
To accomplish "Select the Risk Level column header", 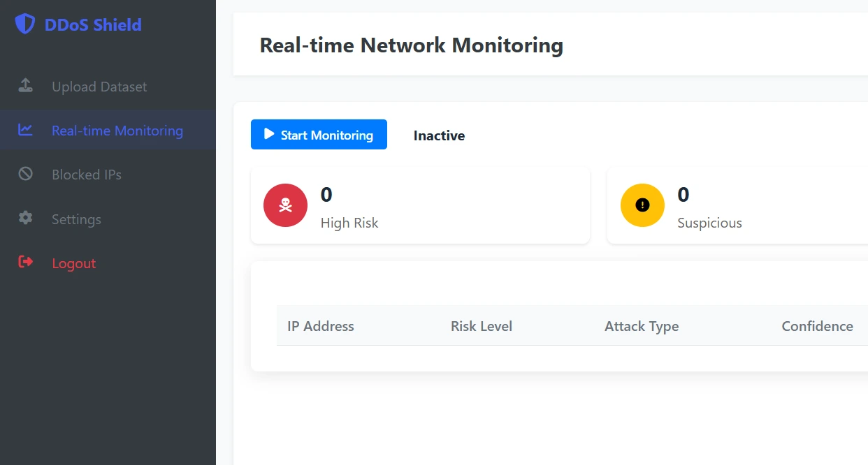I will (481, 326).
